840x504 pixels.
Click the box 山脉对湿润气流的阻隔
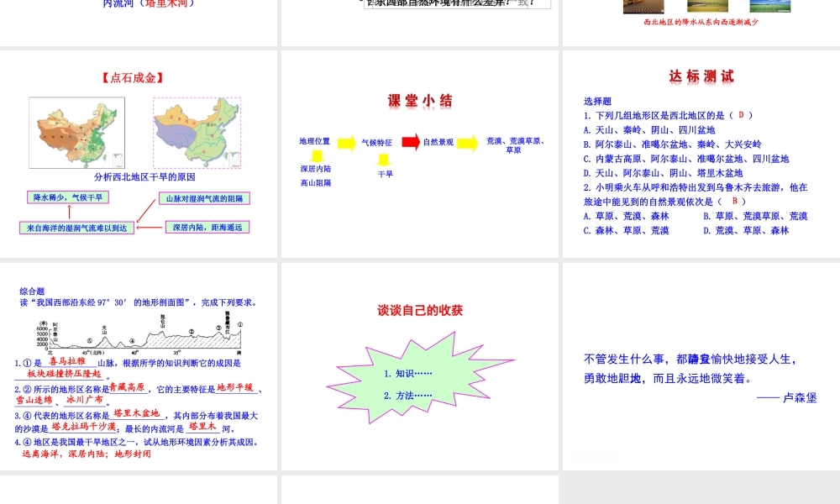tap(204, 199)
